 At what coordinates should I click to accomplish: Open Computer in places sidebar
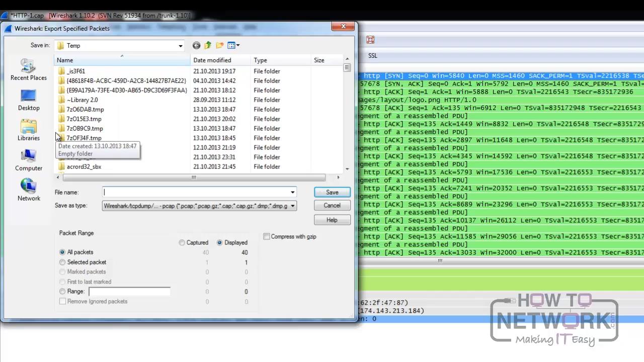(x=29, y=160)
